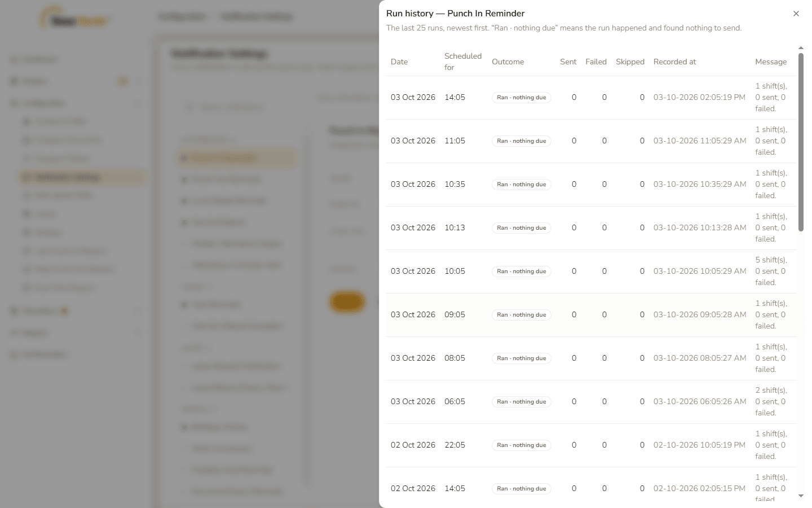This screenshot has height=508, width=812.
Task: Click the scrollbar down arrow in run history
Action: tap(801, 496)
